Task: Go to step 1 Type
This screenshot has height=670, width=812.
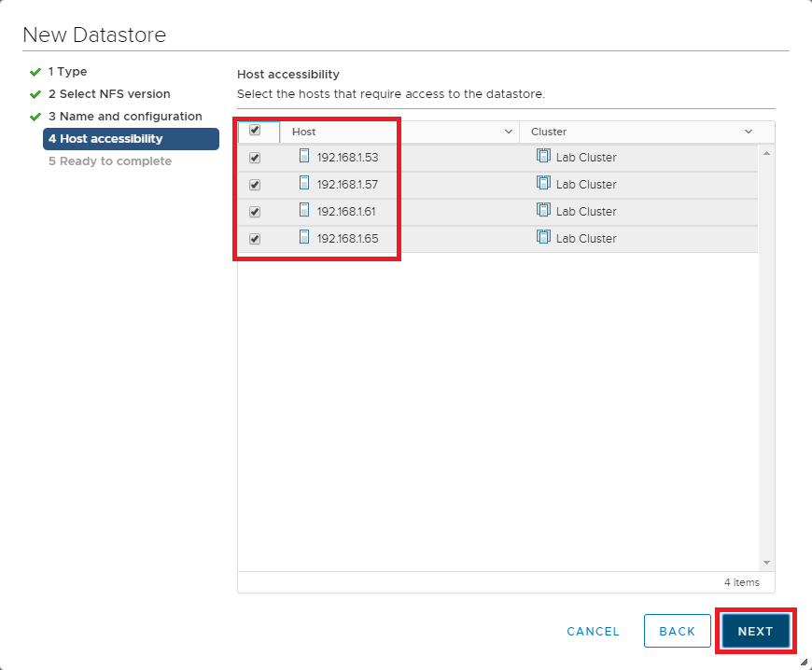Action: (67, 72)
